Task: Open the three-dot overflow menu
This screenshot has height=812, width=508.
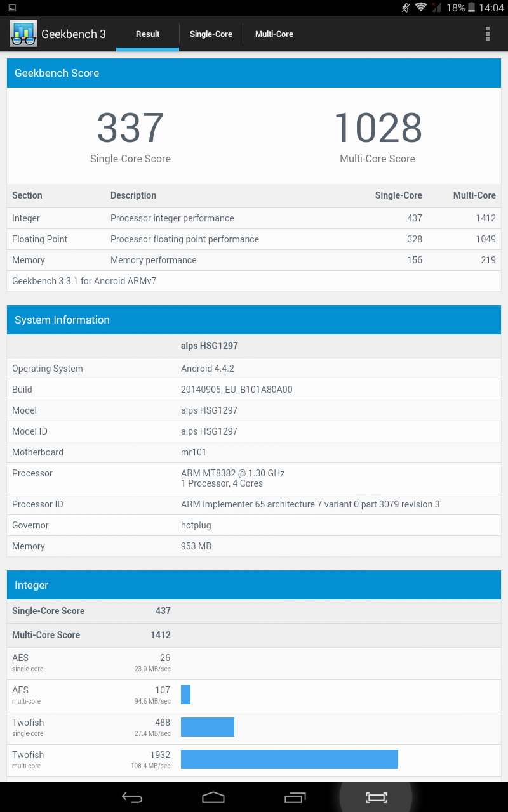Action: pyautogui.click(x=488, y=34)
